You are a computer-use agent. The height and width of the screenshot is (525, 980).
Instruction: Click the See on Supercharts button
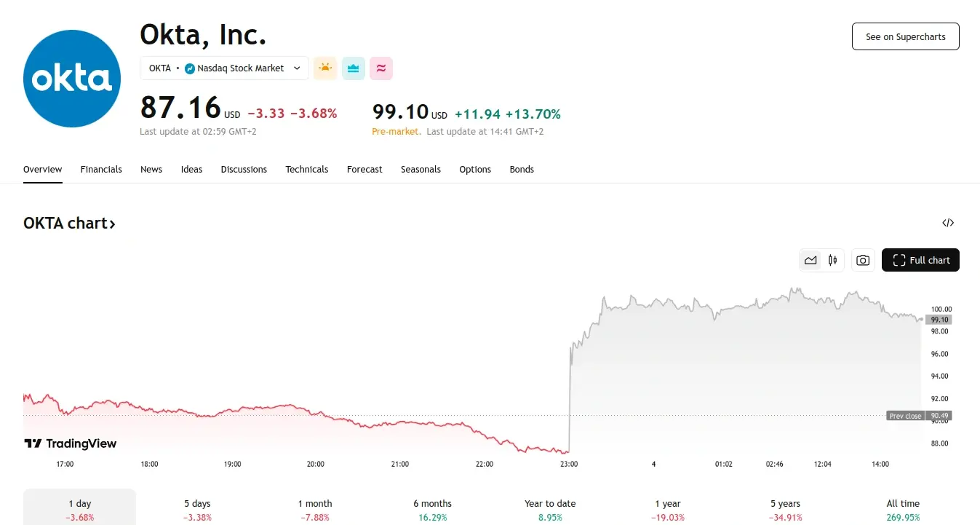(x=905, y=36)
